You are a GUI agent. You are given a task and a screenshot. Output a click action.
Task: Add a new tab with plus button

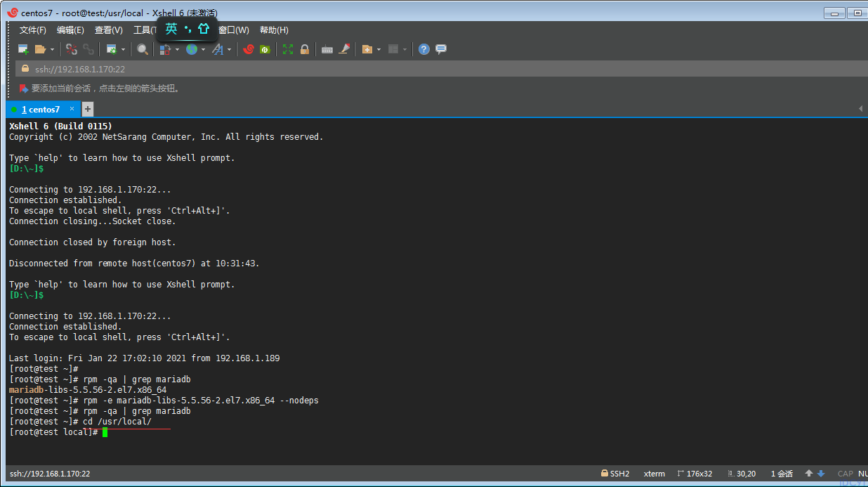[88, 109]
